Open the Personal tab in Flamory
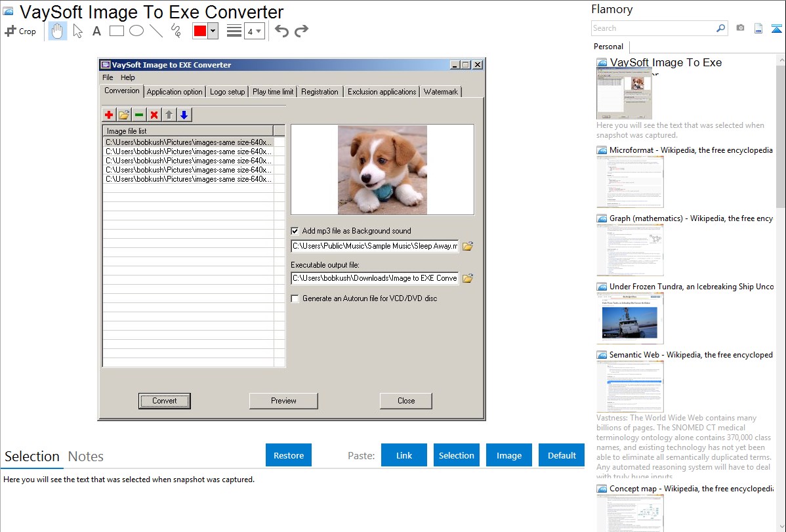 point(609,47)
